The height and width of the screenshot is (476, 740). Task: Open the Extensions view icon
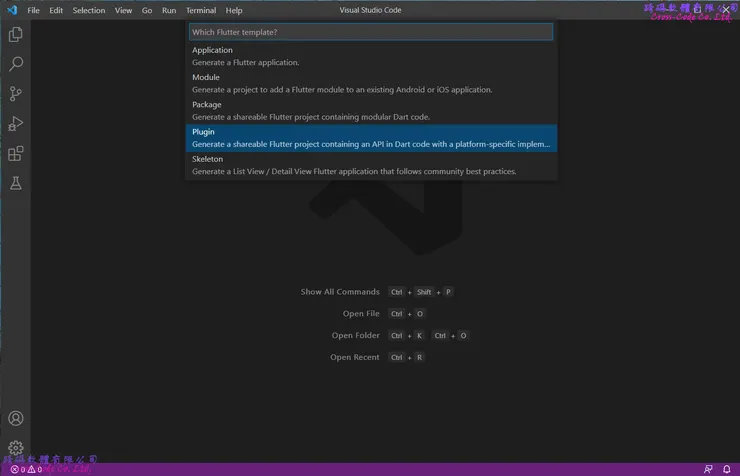(16, 153)
